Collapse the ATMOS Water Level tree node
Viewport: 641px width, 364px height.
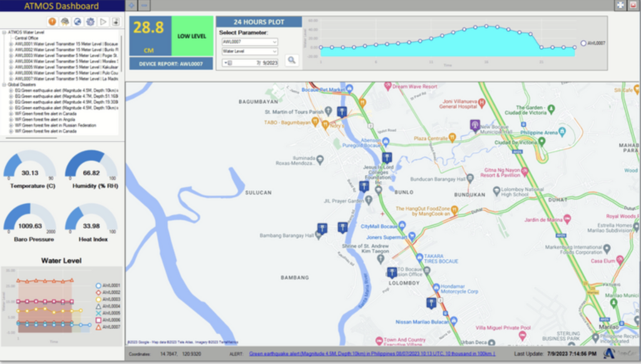pos(4,32)
